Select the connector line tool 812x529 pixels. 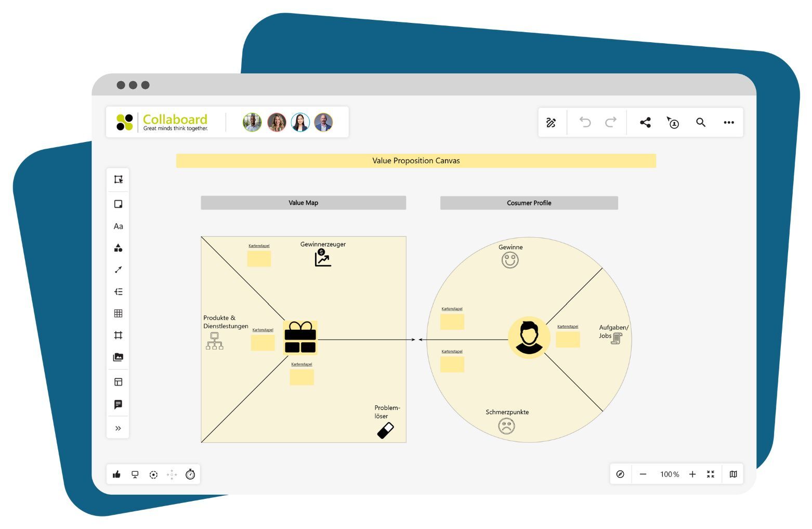tap(118, 269)
